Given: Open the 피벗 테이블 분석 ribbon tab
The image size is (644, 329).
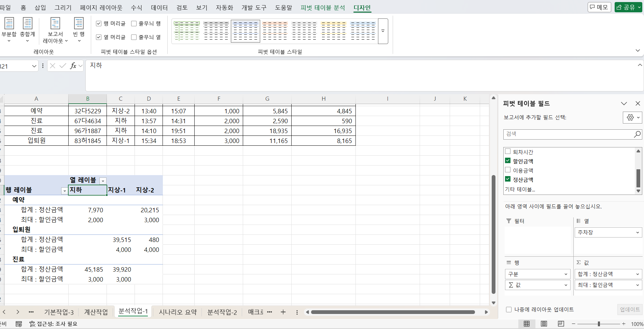Looking at the screenshot, I should (322, 8).
